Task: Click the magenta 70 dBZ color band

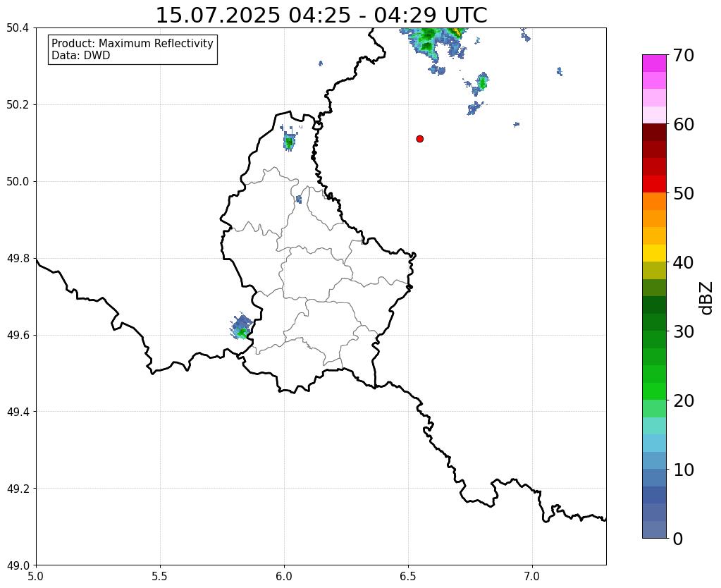Action: (654, 63)
